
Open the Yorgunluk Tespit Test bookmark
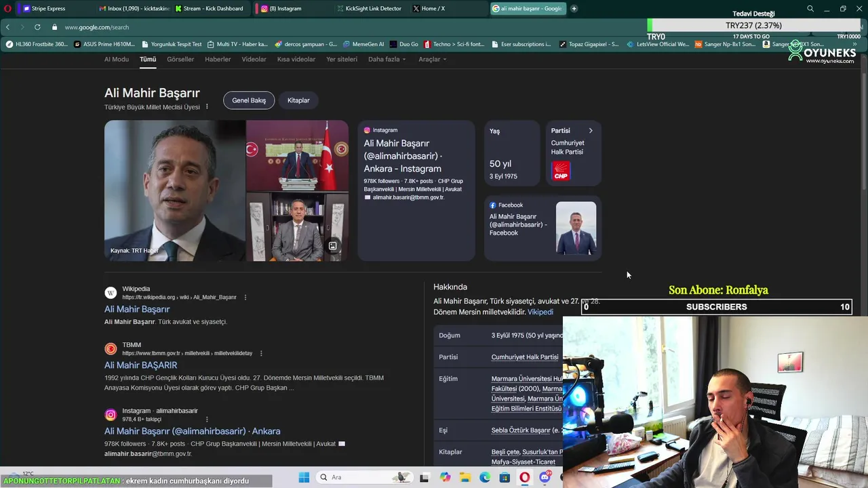coord(171,44)
